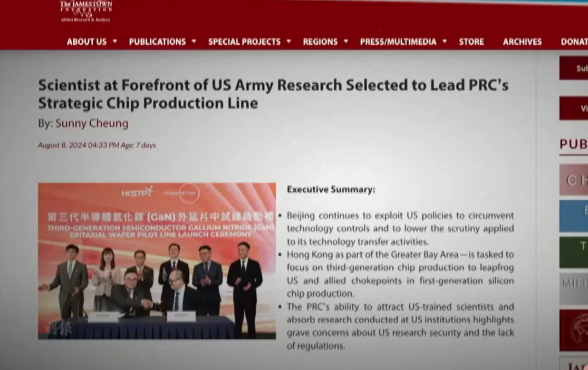Viewport: 588px width, 370px height.
Task: Click bullet about attracting US-trained scientists
Action: coord(400,326)
